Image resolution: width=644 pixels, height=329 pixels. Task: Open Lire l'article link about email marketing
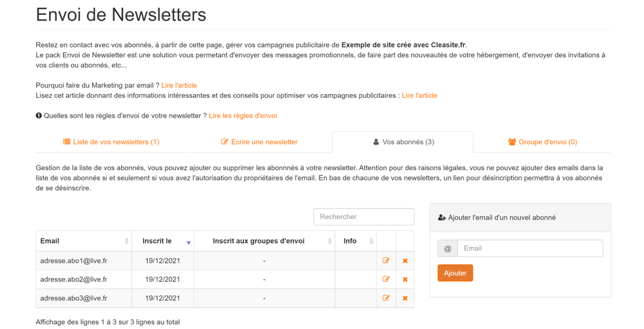click(179, 85)
